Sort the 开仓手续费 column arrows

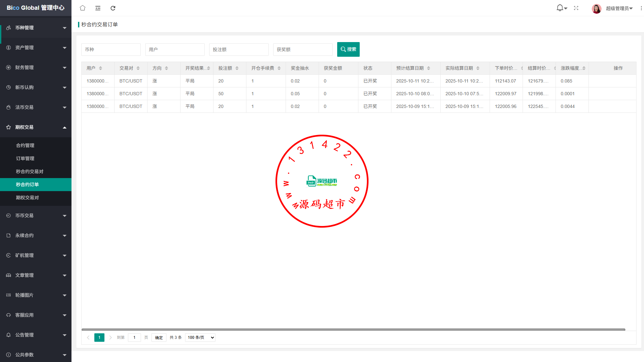279,68
